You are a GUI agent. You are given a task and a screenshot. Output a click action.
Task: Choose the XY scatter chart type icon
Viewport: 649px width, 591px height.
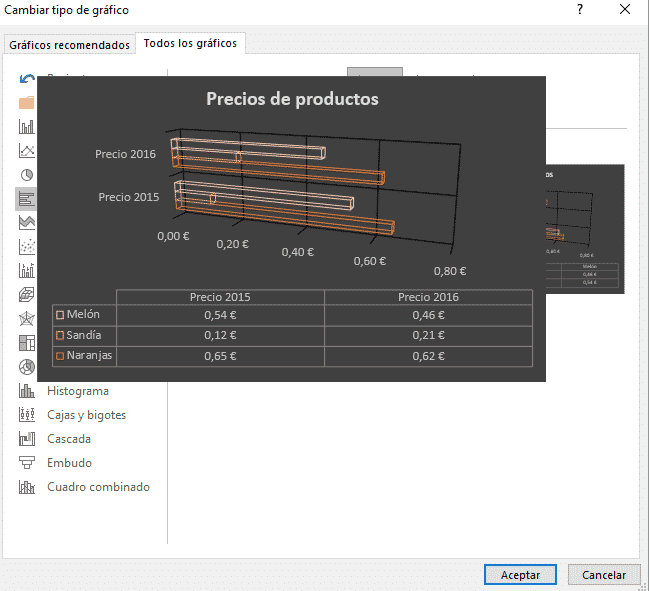[27, 247]
